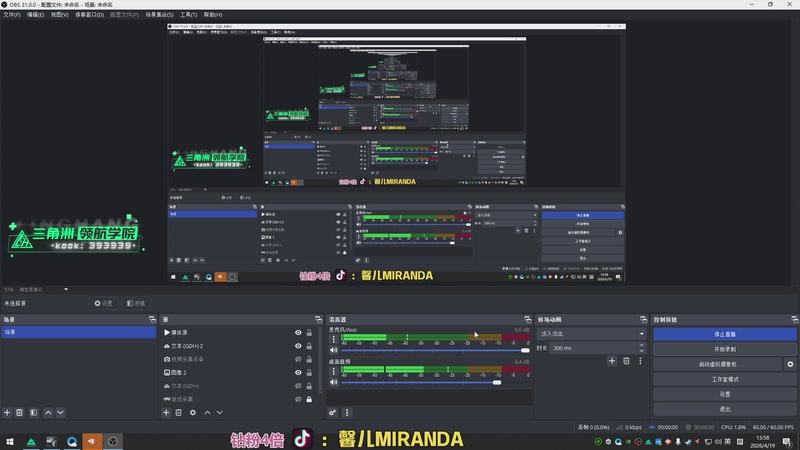Click the 300 ms duration field
This screenshot has width=800, height=450.
593,348
